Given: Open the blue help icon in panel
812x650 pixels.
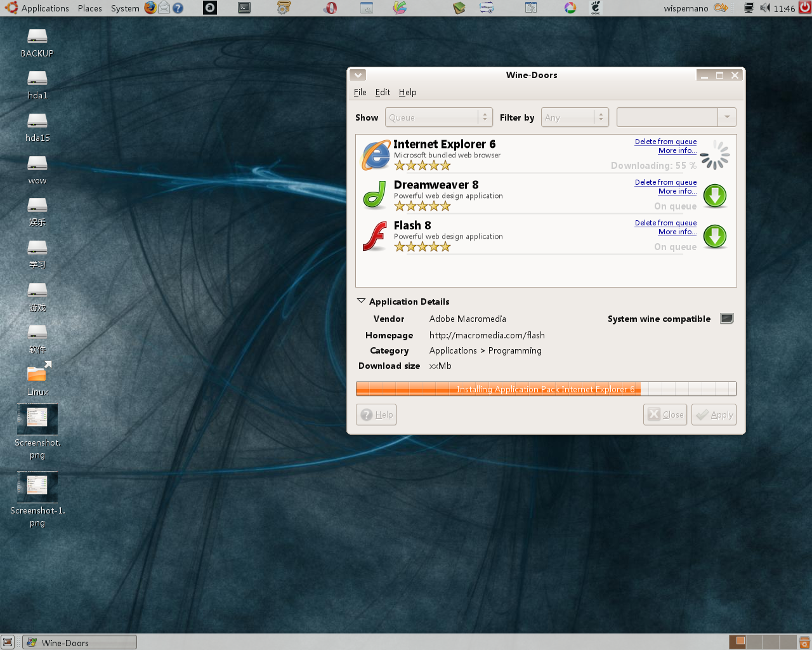Looking at the screenshot, I should pos(178,8).
